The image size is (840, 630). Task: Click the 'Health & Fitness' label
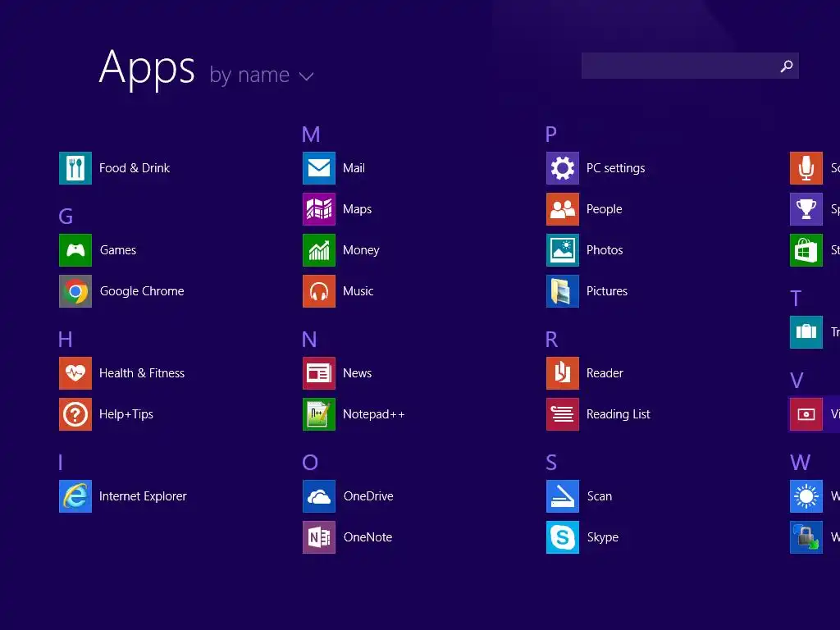click(142, 373)
